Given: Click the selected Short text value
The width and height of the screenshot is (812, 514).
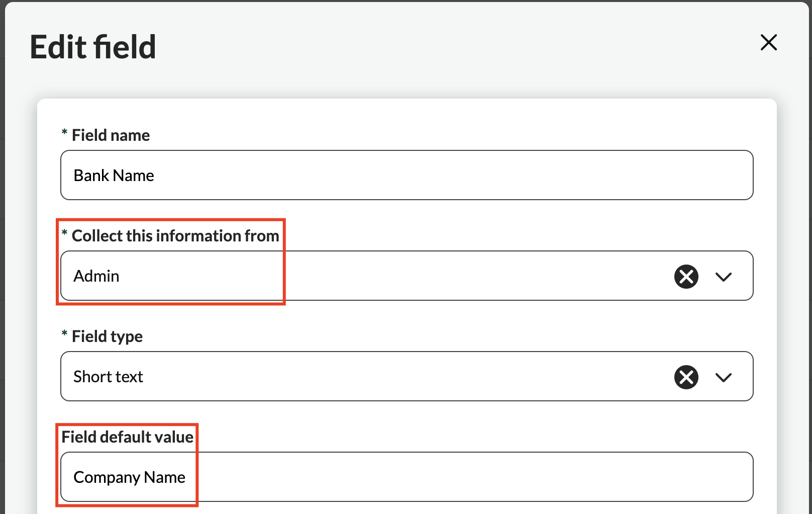Looking at the screenshot, I should tap(108, 377).
